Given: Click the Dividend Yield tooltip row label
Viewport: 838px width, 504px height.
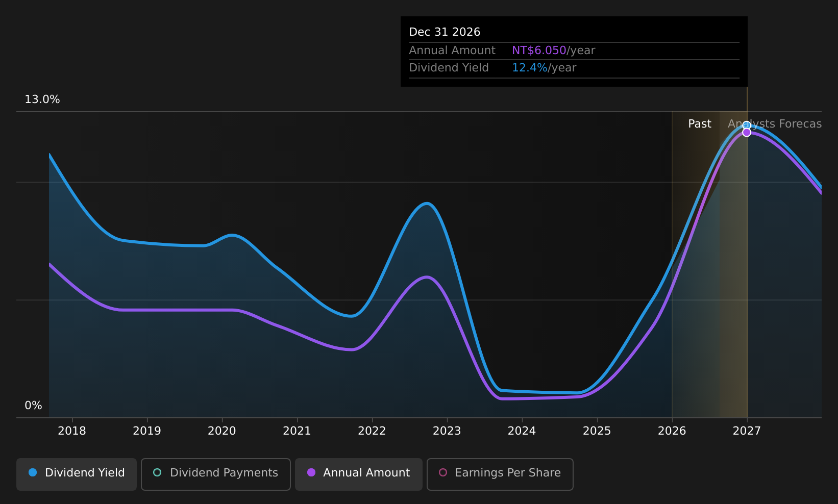Looking at the screenshot, I should coord(449,68).
